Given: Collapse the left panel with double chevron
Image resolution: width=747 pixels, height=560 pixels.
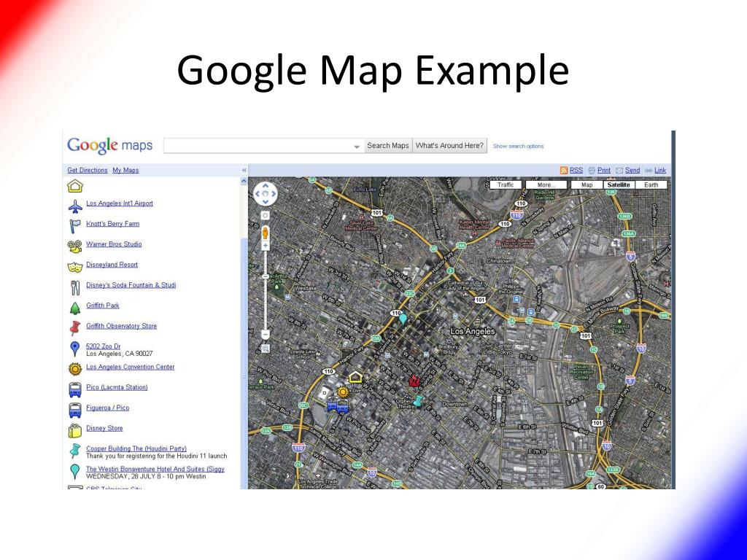Looking at the screenshot, I should (x=244, y=170).
